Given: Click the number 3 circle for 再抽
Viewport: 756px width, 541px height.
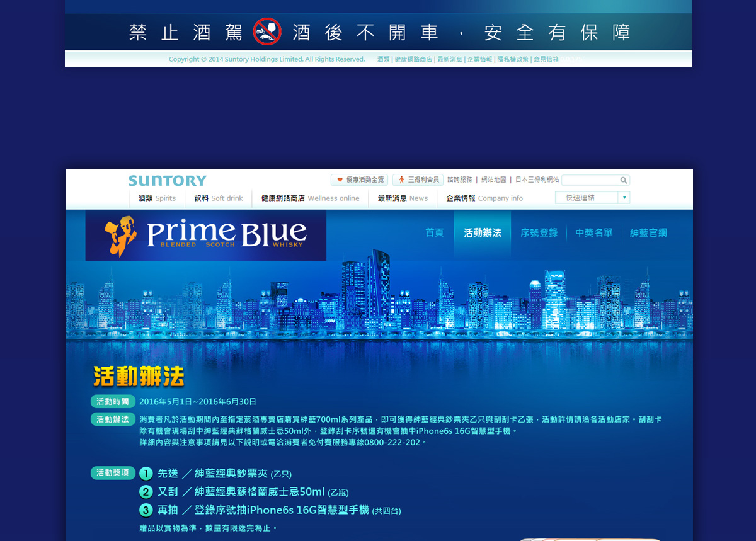Looking at the screenshot, I should (x=146, y=510).
